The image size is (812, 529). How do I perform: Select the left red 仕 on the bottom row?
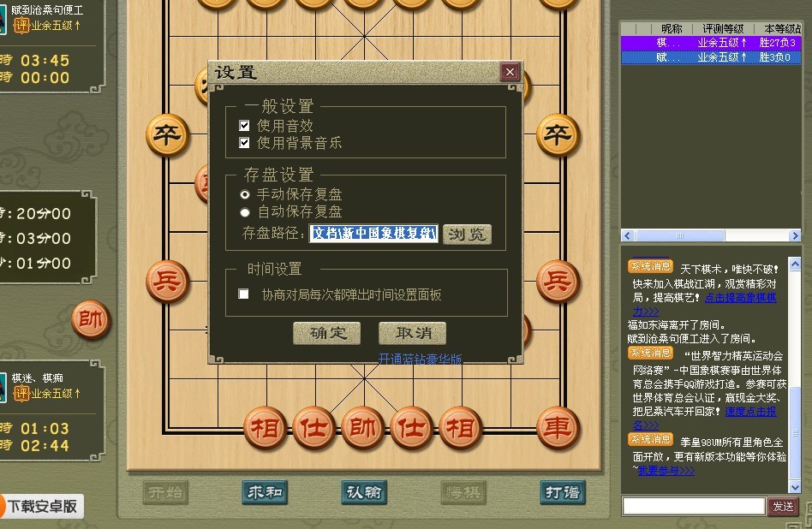[x=313, y=428]
